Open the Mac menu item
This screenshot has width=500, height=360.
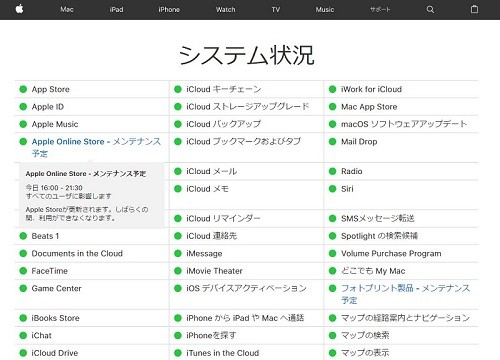[x=67, y=10]
